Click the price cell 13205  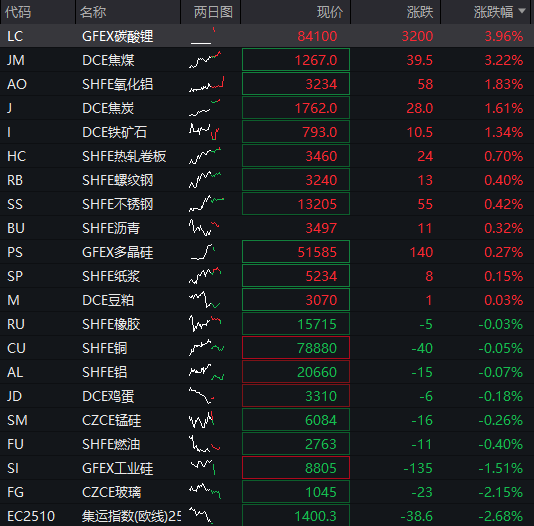click(296, 204)
